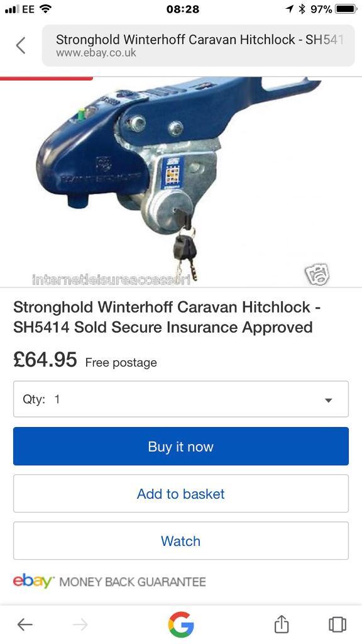Screen dimensions: 362x644
Task: Click the Buy it now button
Action: click(x=181, y=446)
